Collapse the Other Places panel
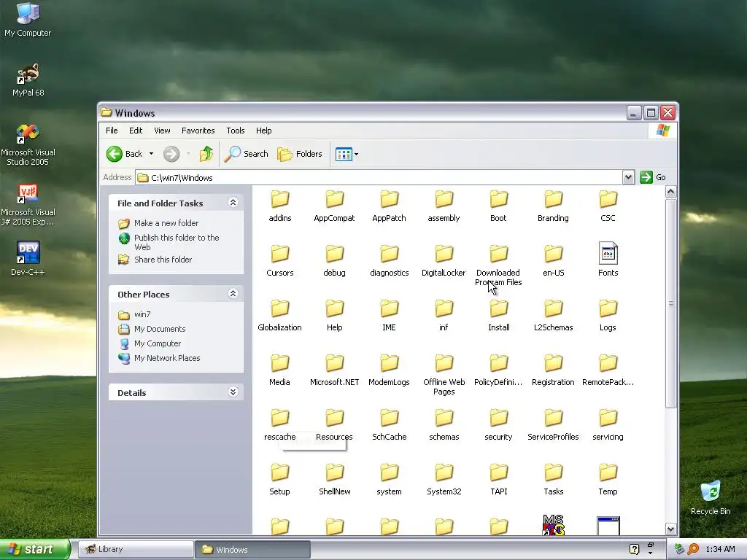747x560 pixels. coord(233,294)
